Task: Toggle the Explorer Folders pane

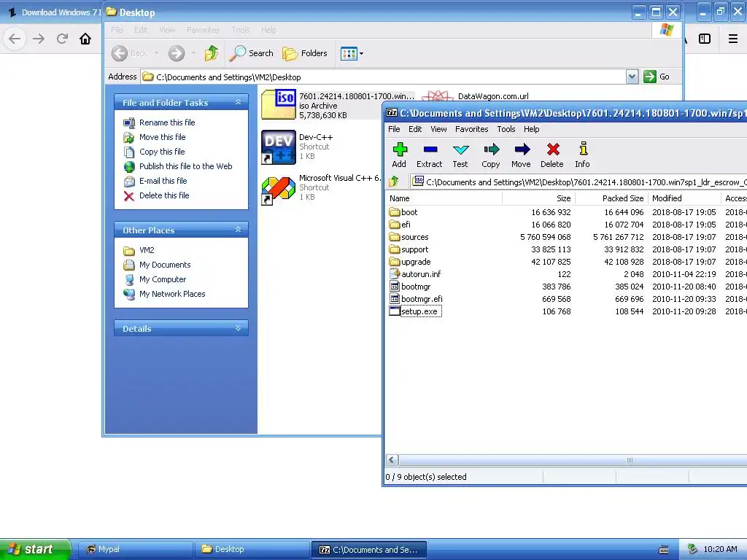Action: coord(305,53)
